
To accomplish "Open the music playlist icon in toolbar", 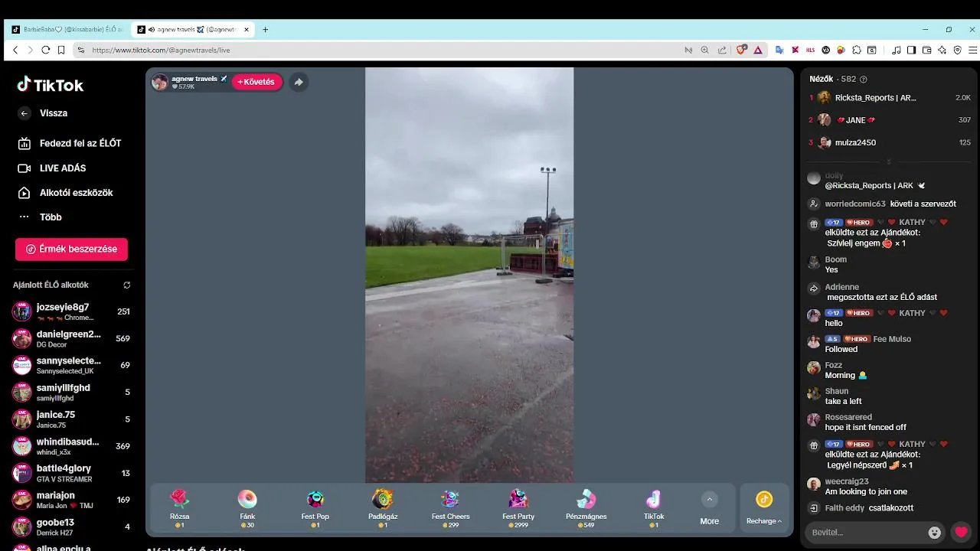I will coord(897,50).
